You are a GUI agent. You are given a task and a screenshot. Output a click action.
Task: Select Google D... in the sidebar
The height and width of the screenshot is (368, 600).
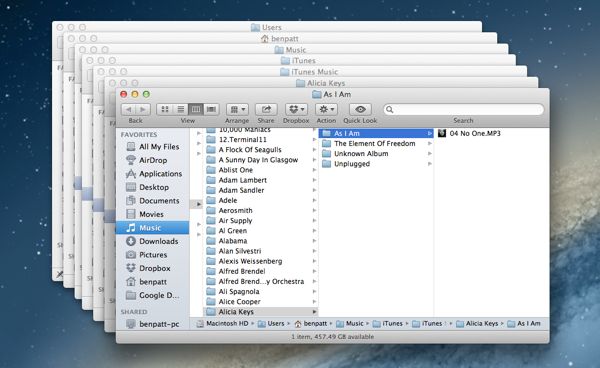tap(152, 295)
